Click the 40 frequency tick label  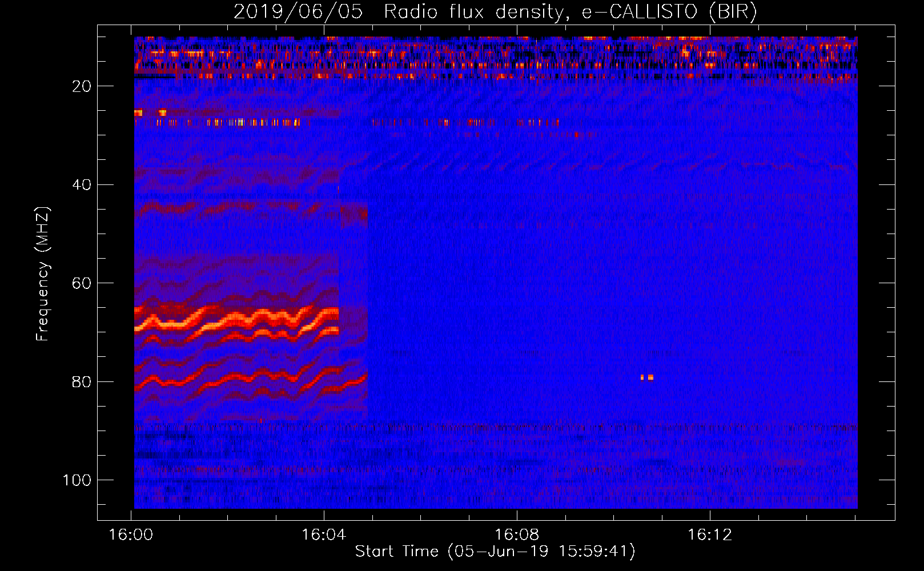click(82, 185)
